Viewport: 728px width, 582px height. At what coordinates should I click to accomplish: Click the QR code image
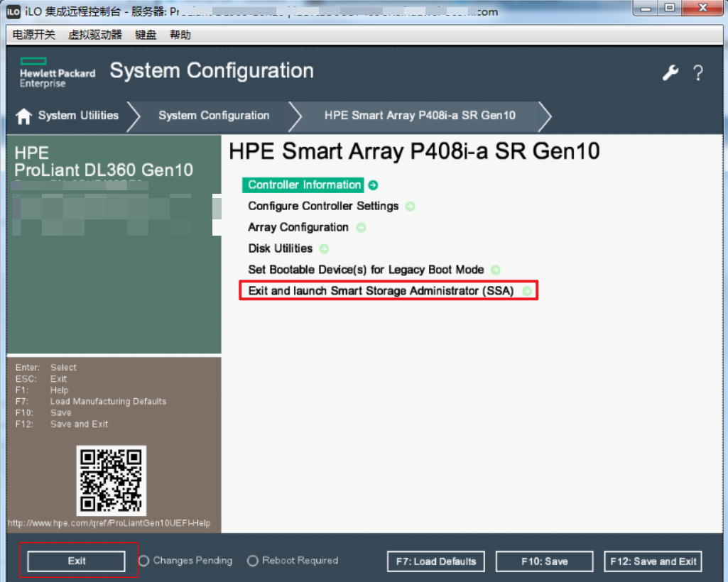coord(112,481)
